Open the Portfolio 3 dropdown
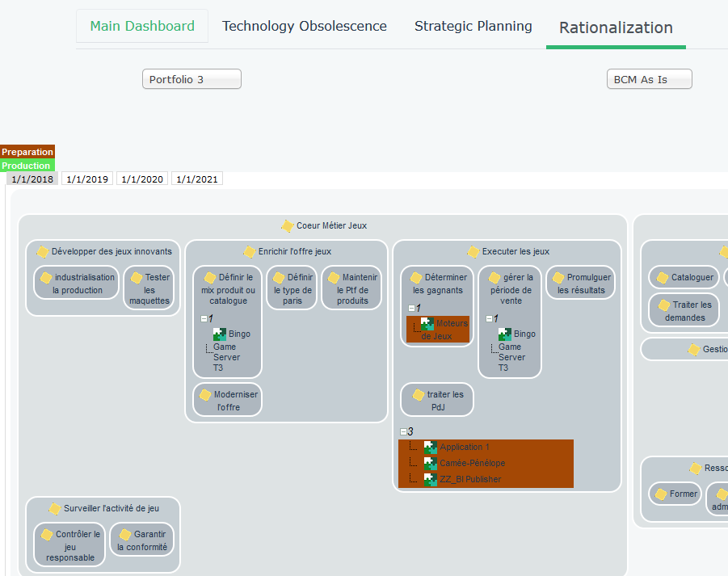This screenshot has height=576, width=728. pos(191,79)
